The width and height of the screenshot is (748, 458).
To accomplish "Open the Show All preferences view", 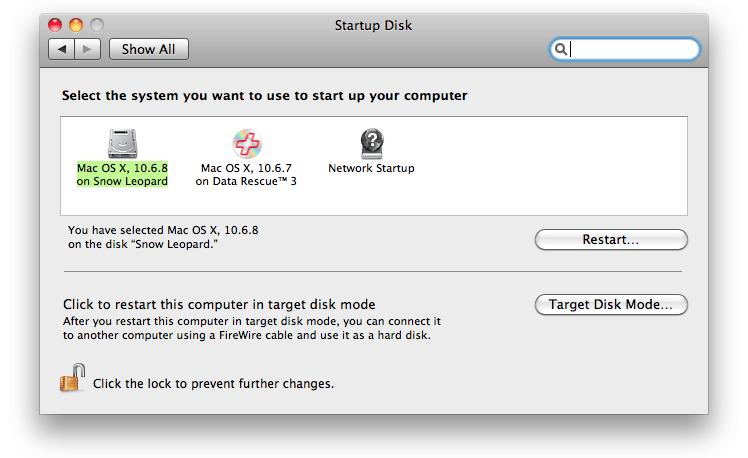I will (148, 49).
